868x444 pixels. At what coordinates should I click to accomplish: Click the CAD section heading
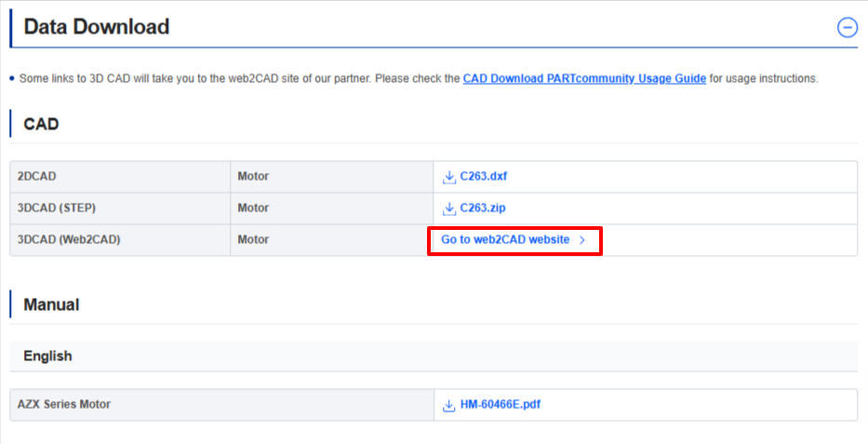pyautogui.click(x=41, y=124)
